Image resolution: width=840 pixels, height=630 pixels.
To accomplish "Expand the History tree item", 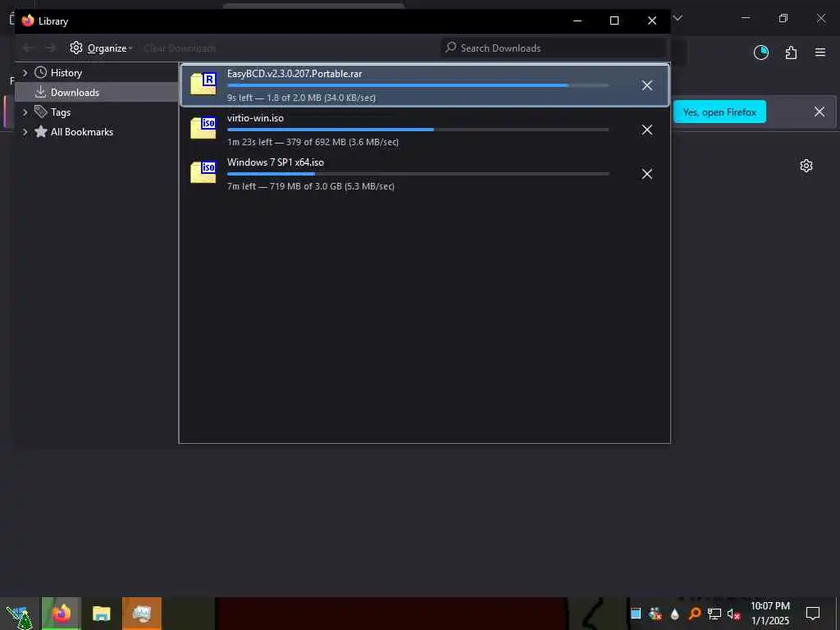I will click(25, 72).
